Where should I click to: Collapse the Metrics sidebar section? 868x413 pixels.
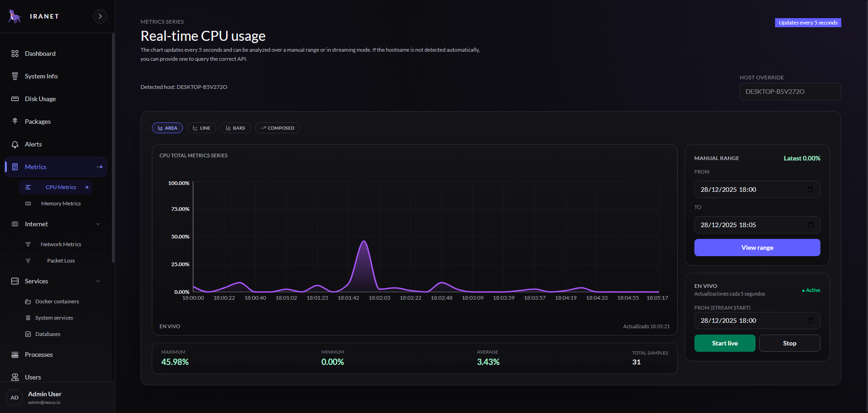click(x=98, y=167)
